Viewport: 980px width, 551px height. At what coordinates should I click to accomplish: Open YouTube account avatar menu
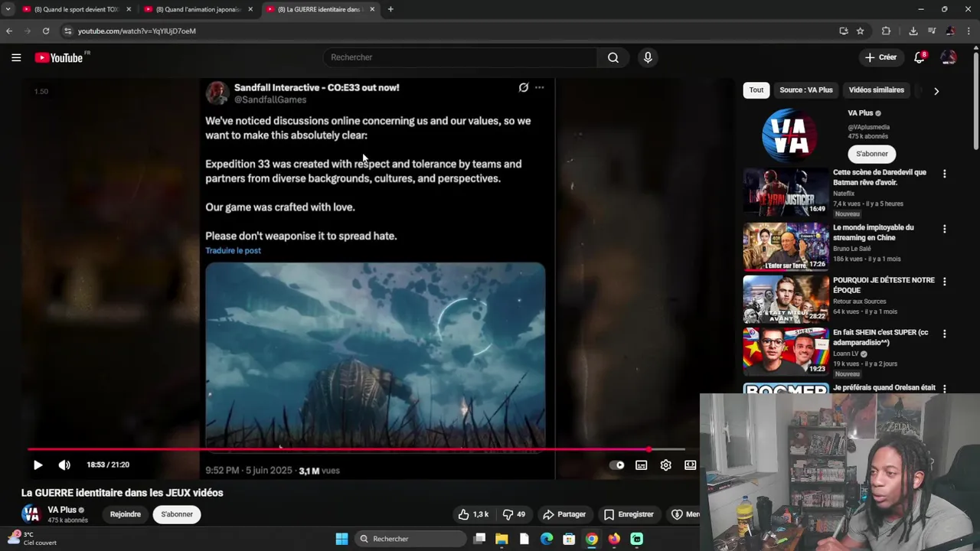(949, 57)
